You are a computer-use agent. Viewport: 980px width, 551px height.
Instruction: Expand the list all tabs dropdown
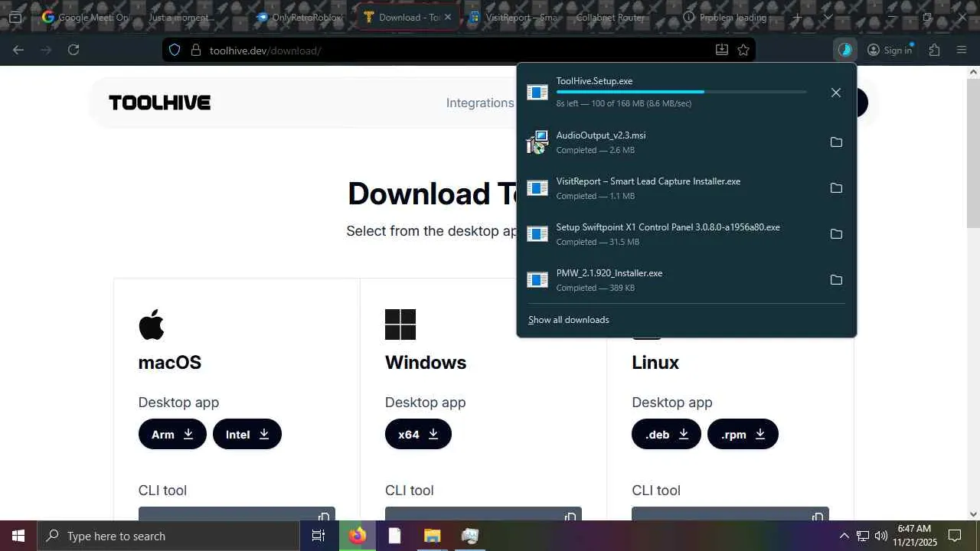(828, 17)
